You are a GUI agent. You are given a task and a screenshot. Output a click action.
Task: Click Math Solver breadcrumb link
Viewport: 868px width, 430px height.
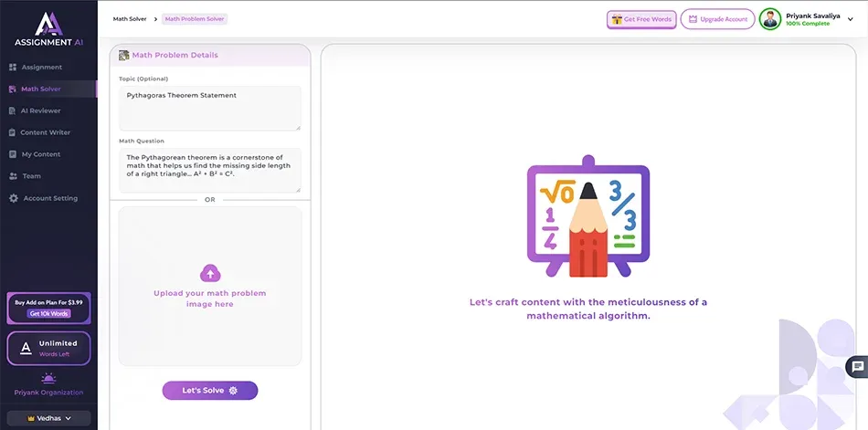(x=130, y=19)
